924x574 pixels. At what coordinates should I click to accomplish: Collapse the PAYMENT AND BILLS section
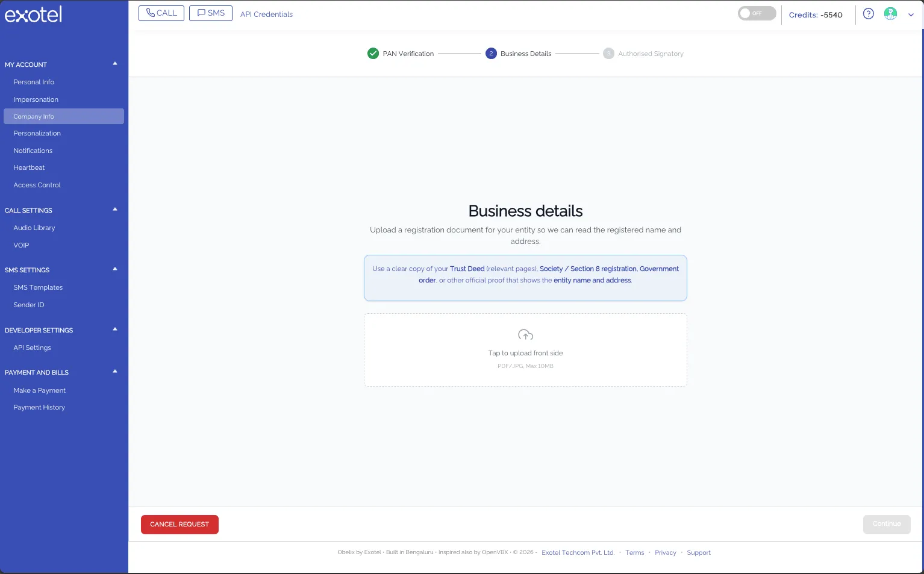click(114, 372)
